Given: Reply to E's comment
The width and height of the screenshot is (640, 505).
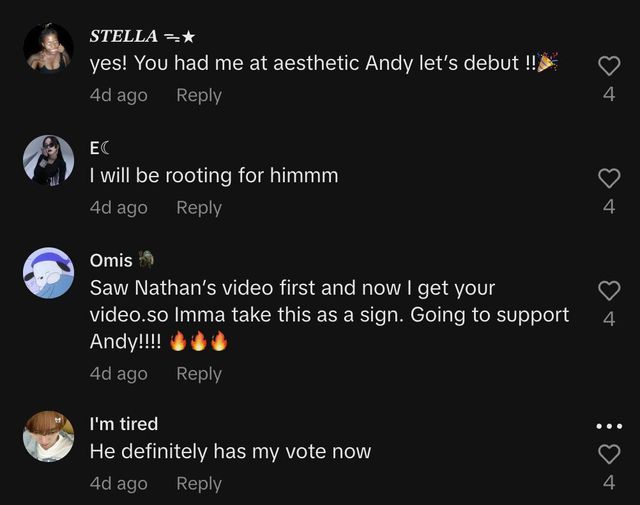Looking at the screenshot, I should pyautogui.click(x=199, y=207).
